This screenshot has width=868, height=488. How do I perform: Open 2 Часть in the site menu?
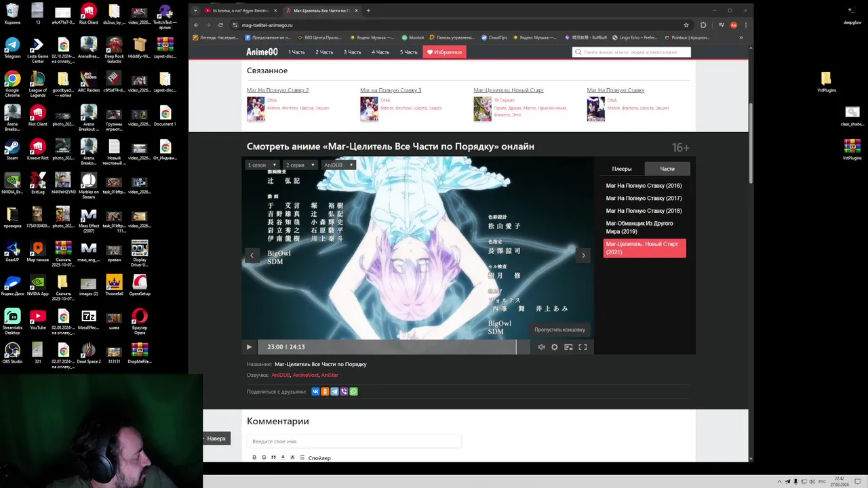324,52
